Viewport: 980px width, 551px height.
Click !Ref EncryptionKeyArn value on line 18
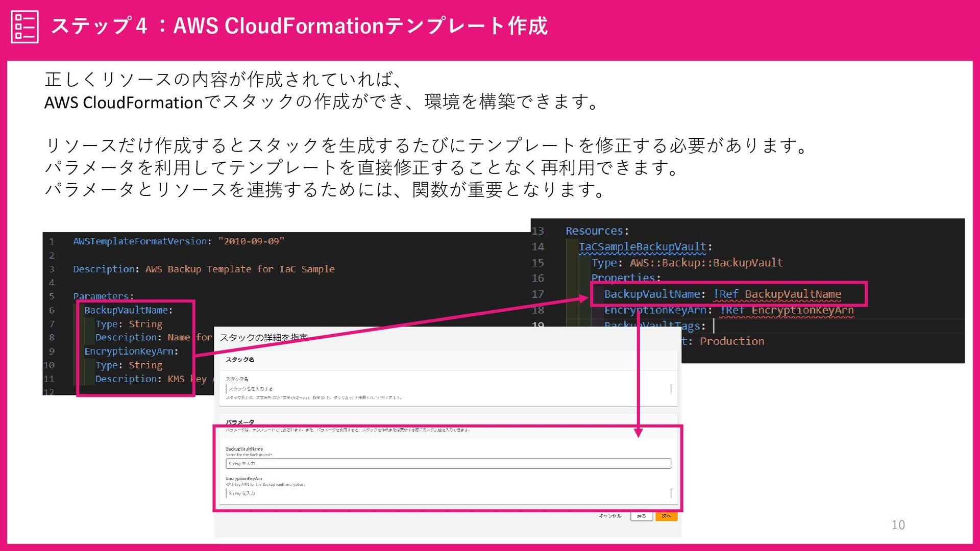(787, 310)
